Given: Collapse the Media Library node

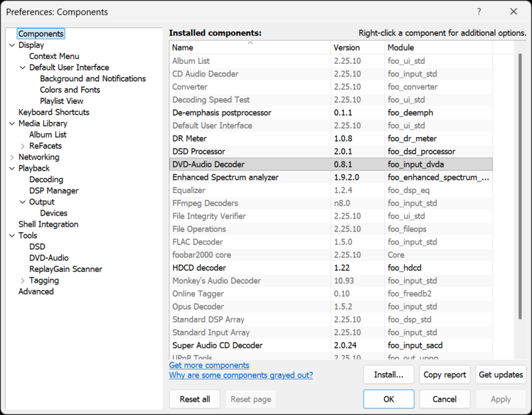Looking at the screenshot, I should tap(12, 124).
